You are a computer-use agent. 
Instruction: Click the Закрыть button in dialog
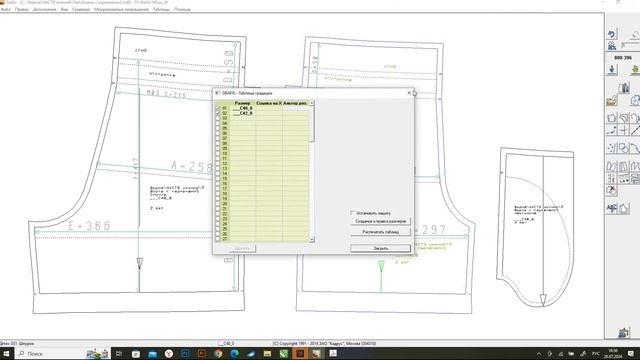pyautogui.click(x=380, y=248)
